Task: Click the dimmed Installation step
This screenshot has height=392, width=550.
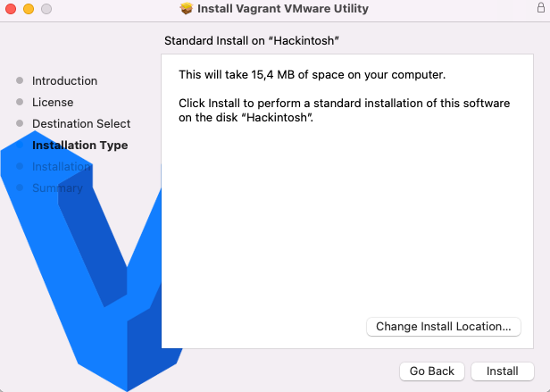Action: tap(62, 166)
